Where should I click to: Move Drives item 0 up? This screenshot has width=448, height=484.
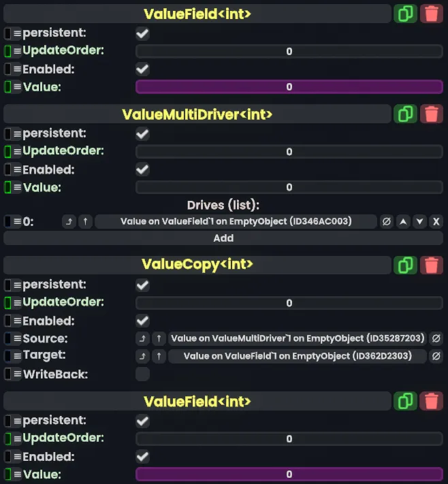click(x=403, y=221)
